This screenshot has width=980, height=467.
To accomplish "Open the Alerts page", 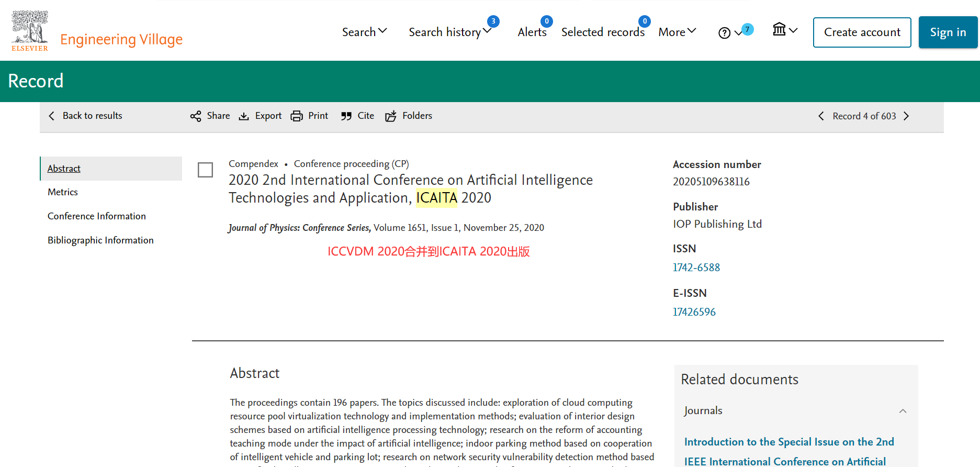I will coord(532,32).
